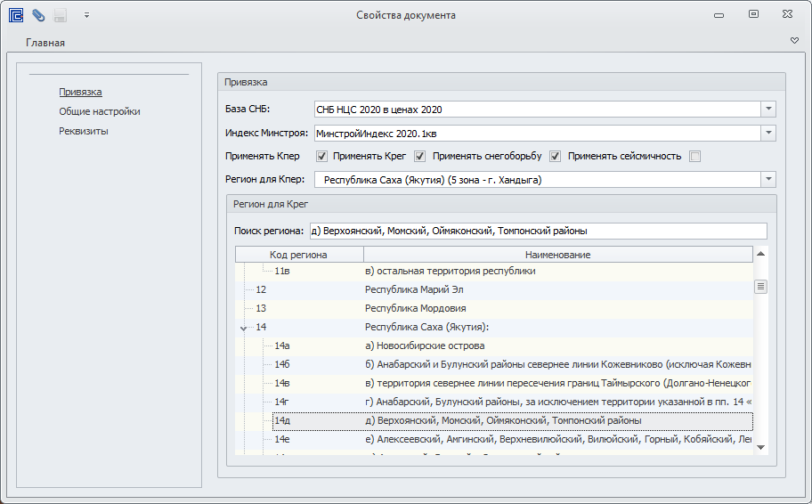
Task: Select row 14а Новосибирские острова
Action: point(494,345)
